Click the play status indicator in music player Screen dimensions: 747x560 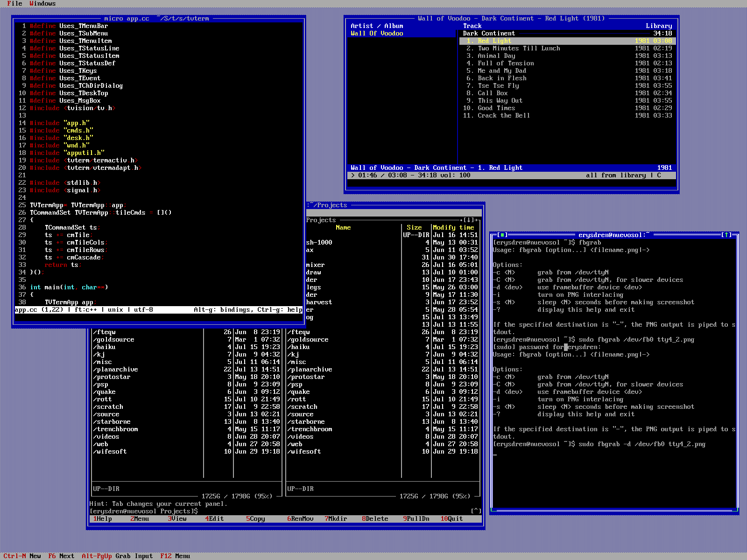tap(353, 175)
